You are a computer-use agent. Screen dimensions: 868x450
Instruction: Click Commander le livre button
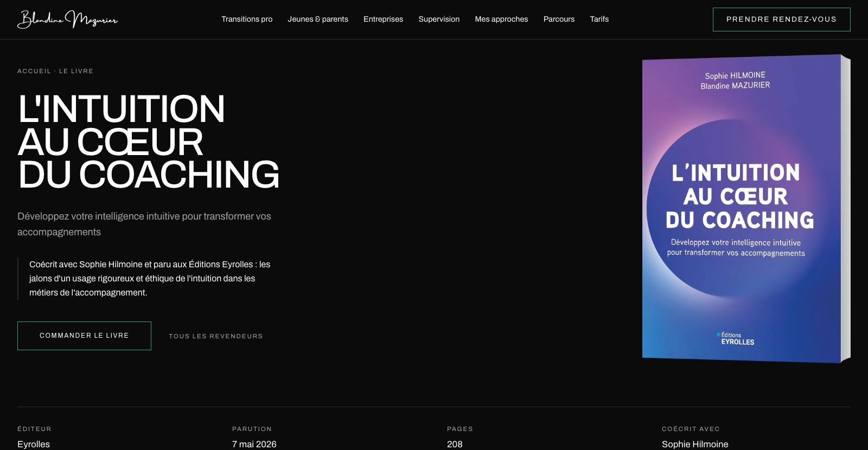pyautogui.click(x=84, y=336)
